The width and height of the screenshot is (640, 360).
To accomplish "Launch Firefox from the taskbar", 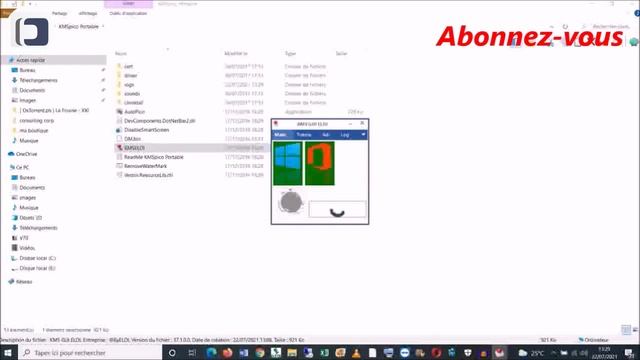I will pos(227,353).
